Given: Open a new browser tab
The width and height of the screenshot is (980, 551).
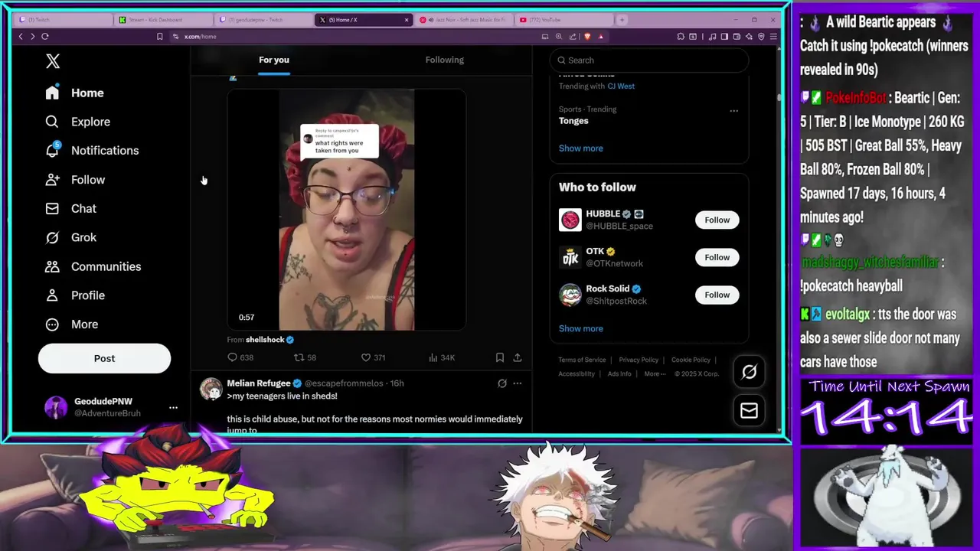Looking at the screenshot, I should click(622, 20).
